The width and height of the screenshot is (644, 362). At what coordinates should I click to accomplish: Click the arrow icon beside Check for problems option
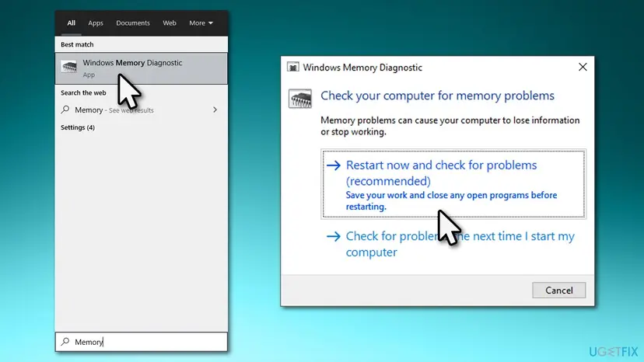[334, 236]
